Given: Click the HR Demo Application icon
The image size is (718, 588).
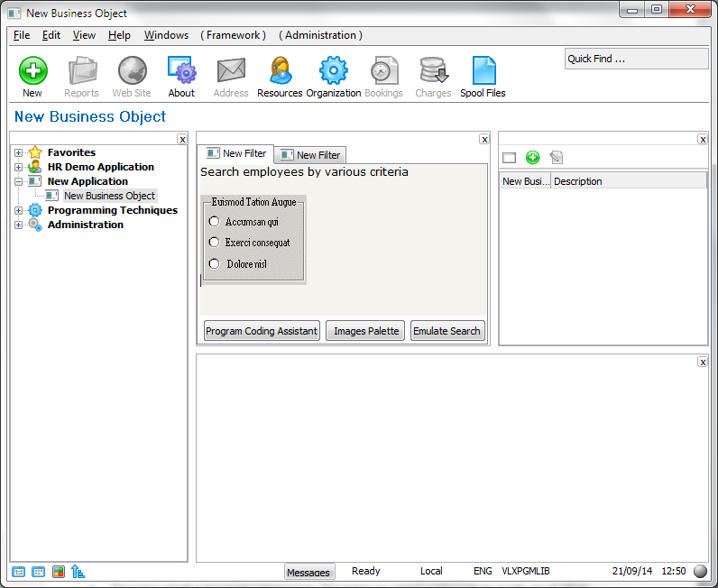Looking at the screenshot, I should [x=35, y=167].
